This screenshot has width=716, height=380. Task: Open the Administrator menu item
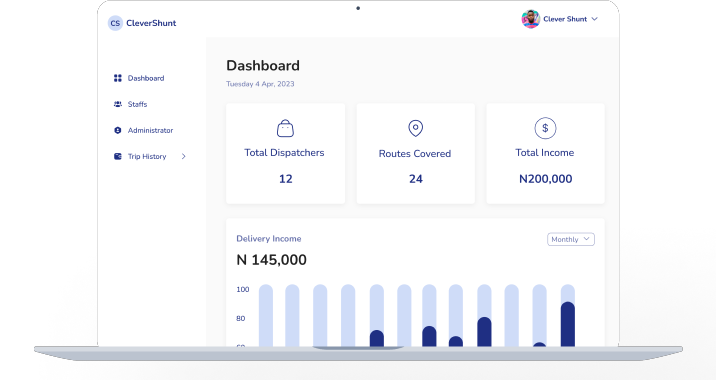pyautogui.click(x=150, y=130)
